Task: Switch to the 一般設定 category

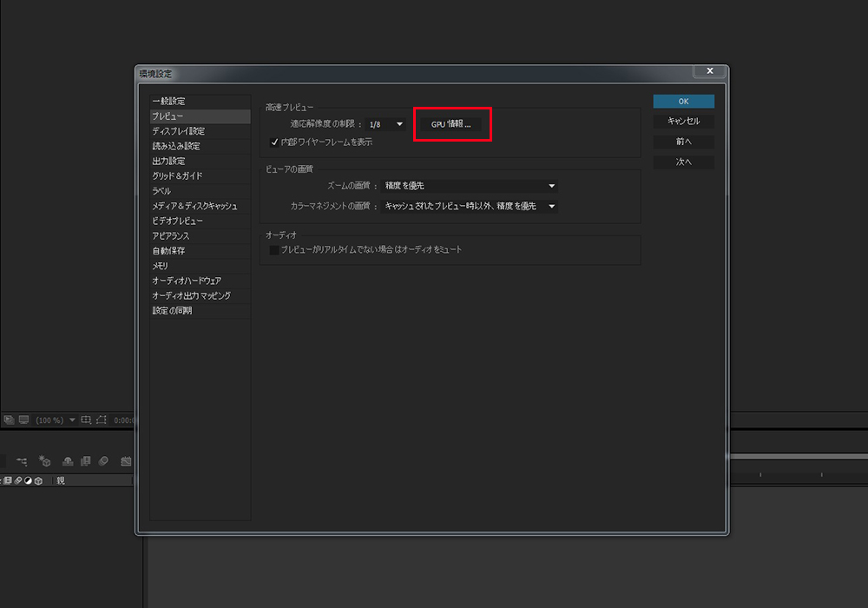Action: [x=168, y=102]
